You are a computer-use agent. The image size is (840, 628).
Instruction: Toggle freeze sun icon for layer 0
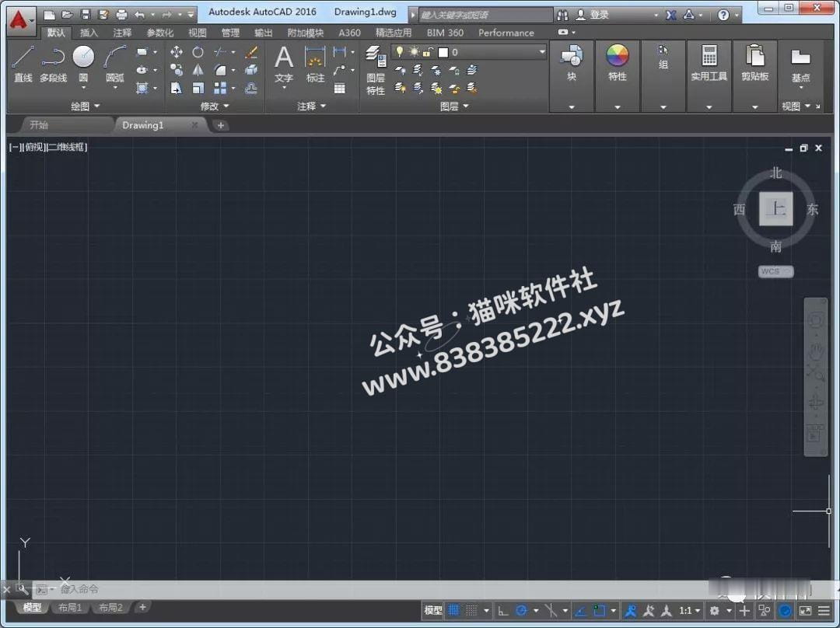(x=414, y=52)
